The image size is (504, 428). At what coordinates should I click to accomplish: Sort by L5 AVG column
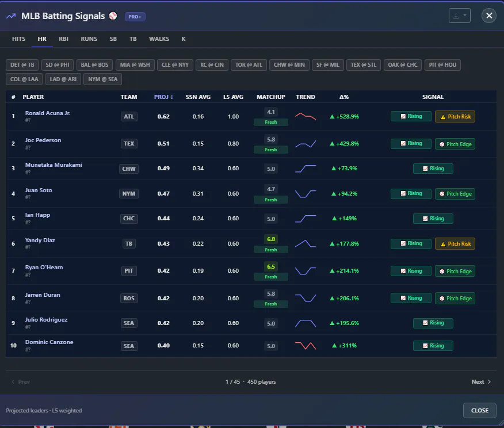(x=234, y=97)
